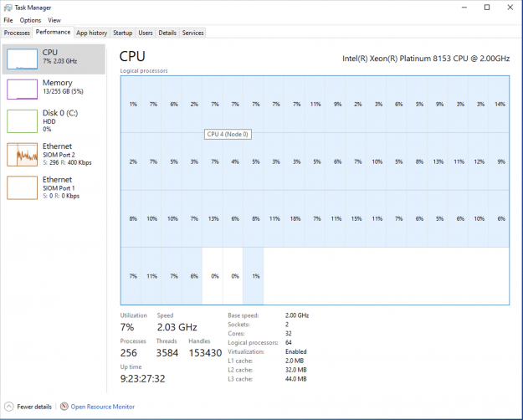Select the Memory graph thumbnail

(22, 89)
